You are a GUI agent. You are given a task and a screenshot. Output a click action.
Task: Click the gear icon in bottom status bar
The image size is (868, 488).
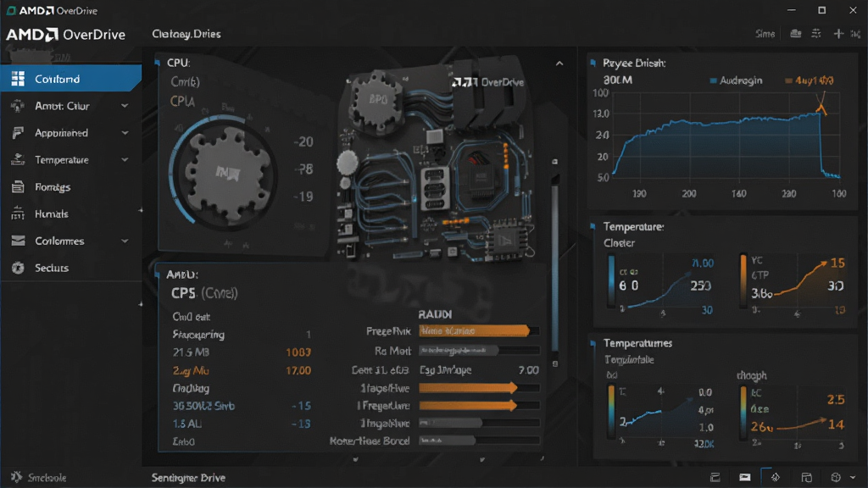coord(836,477)
